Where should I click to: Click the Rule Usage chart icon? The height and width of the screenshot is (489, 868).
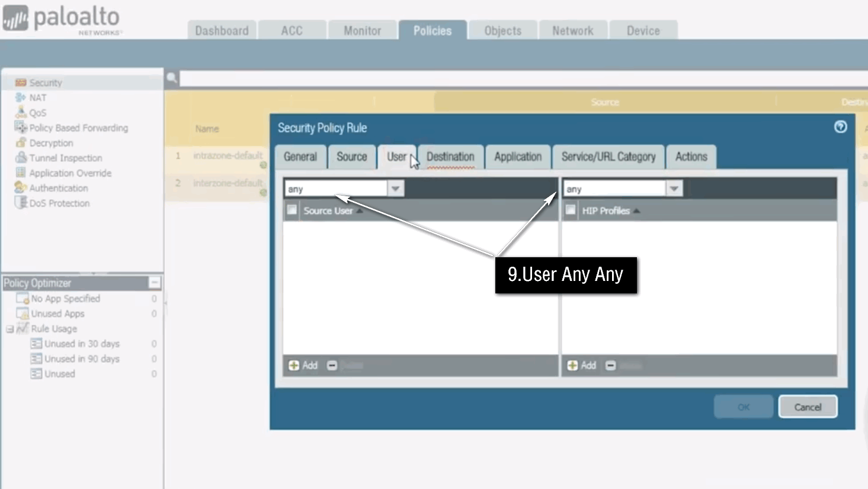pos(23,328)
